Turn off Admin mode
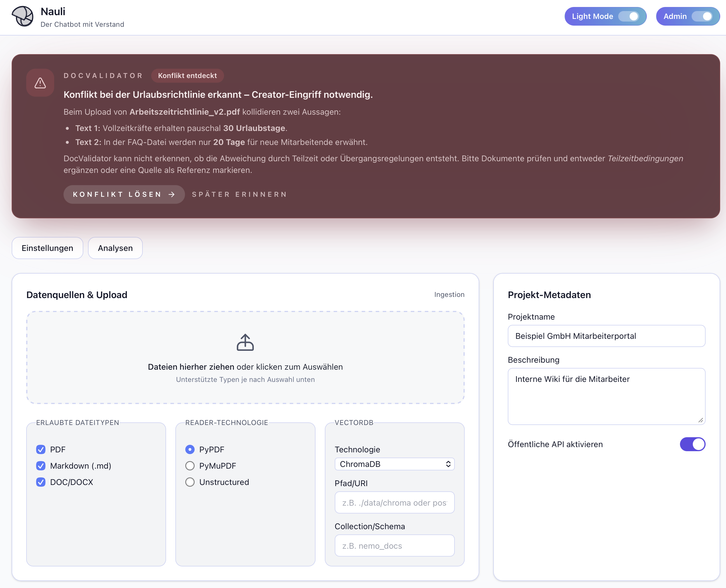Screen dimensions: 726x588 (705, 16)
